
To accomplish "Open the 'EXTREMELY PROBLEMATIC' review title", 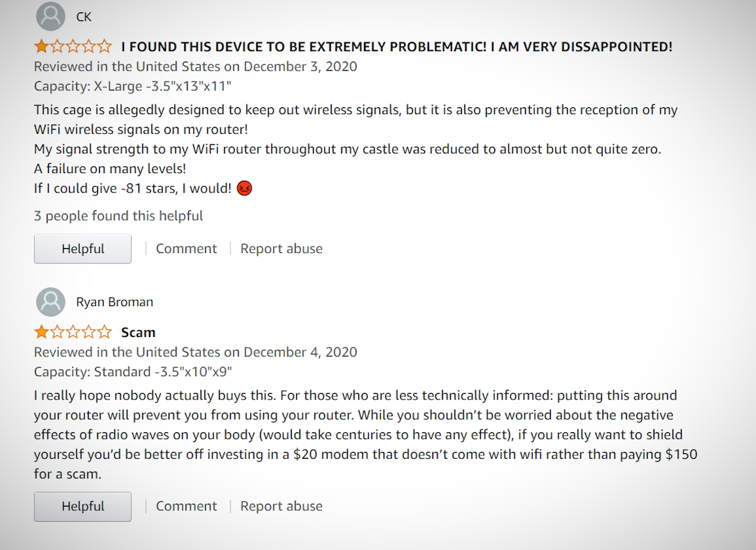I will click(x=396, y=47).
